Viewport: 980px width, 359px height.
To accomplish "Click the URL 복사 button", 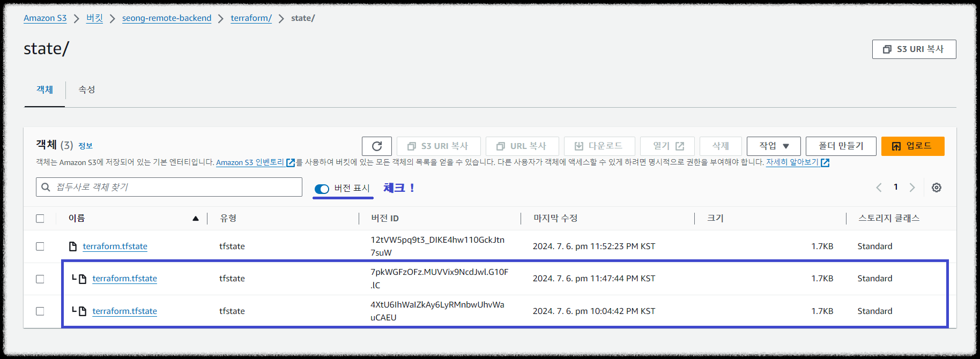I will (522, 146).
